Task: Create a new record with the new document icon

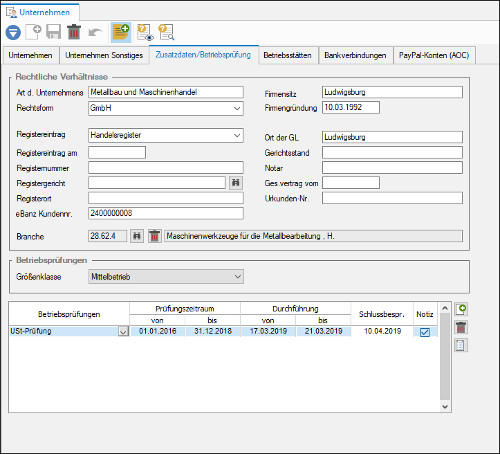Action: [x=33, y=32]
